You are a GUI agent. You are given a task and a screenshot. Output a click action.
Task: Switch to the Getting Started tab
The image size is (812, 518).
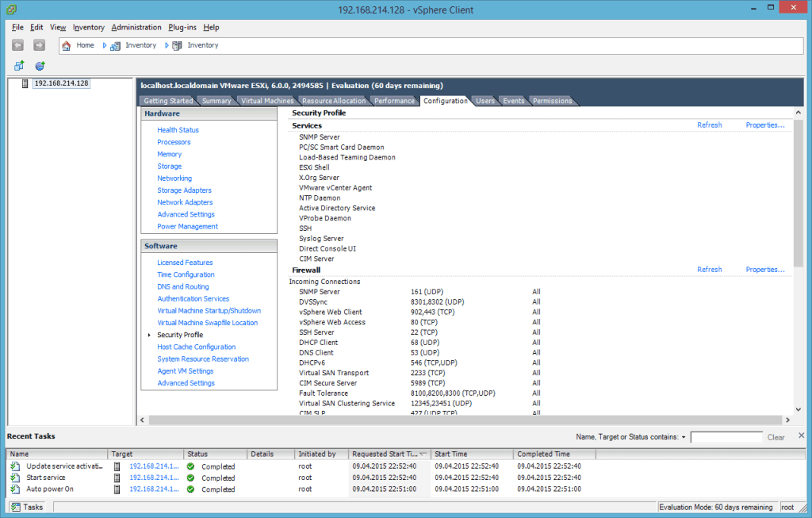coord(168,101)
